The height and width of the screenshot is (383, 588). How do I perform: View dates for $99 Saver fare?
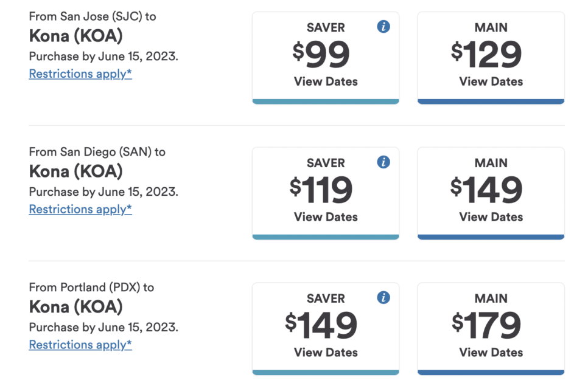[326, 81]
